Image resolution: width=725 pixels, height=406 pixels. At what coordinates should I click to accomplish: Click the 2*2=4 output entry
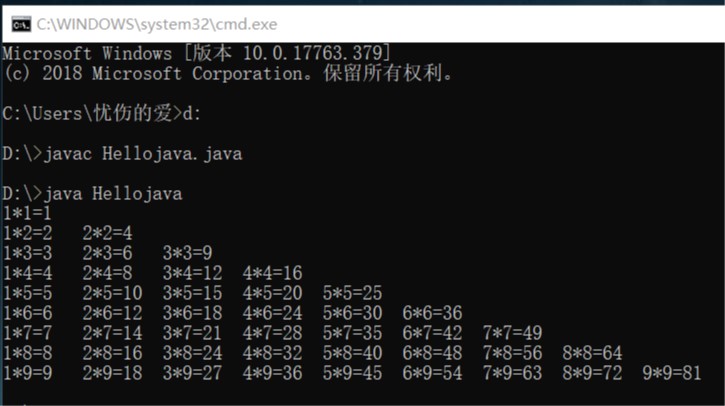107,233
